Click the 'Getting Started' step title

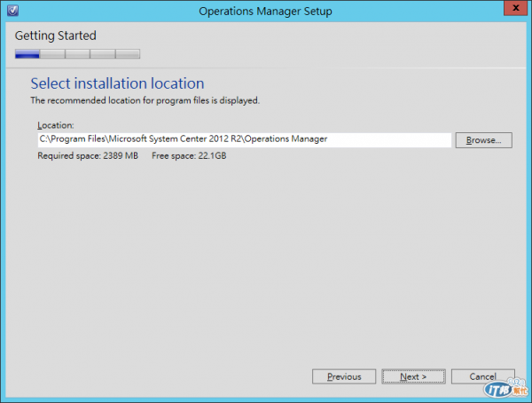point(56,36)
